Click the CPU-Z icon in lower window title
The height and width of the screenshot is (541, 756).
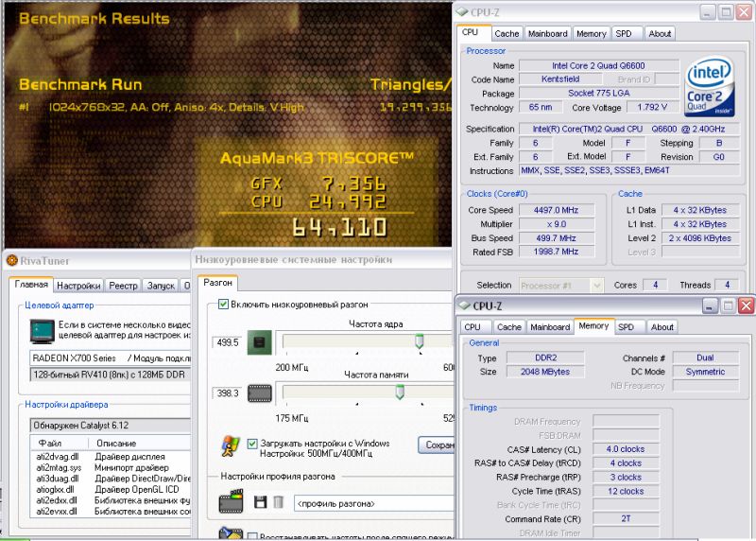tap(464, 305)
